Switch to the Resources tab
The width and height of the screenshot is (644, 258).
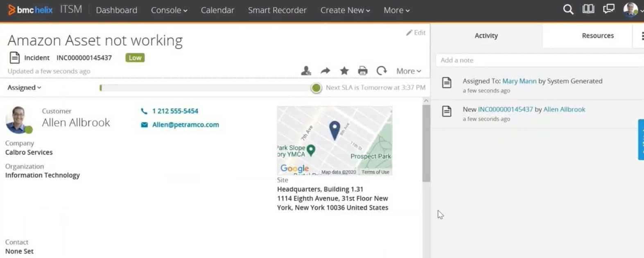pos(597,36)
